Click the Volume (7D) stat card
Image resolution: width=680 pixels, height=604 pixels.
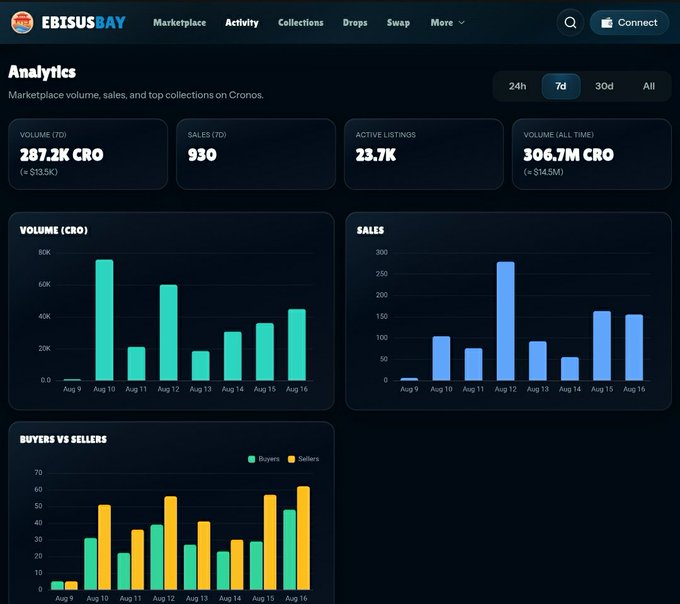[x=88, y=154]
